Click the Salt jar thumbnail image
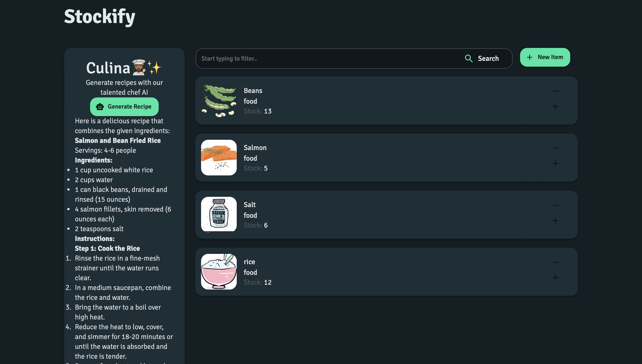This screenshot has height=364, width=642. [219, 214]
